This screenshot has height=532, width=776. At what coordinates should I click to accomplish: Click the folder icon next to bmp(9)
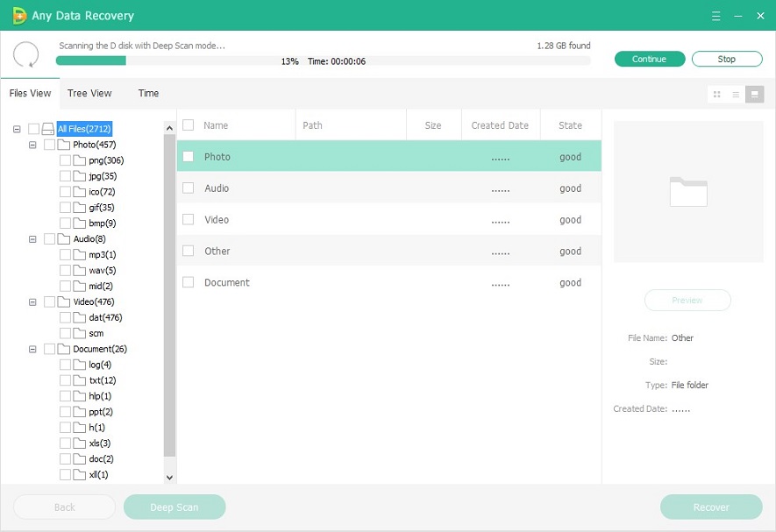79,223
